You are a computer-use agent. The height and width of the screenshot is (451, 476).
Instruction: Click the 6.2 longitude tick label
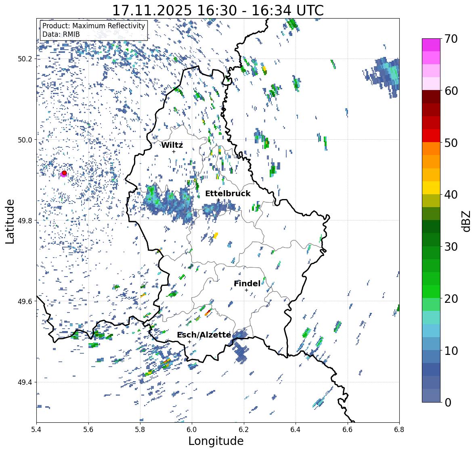244,429
